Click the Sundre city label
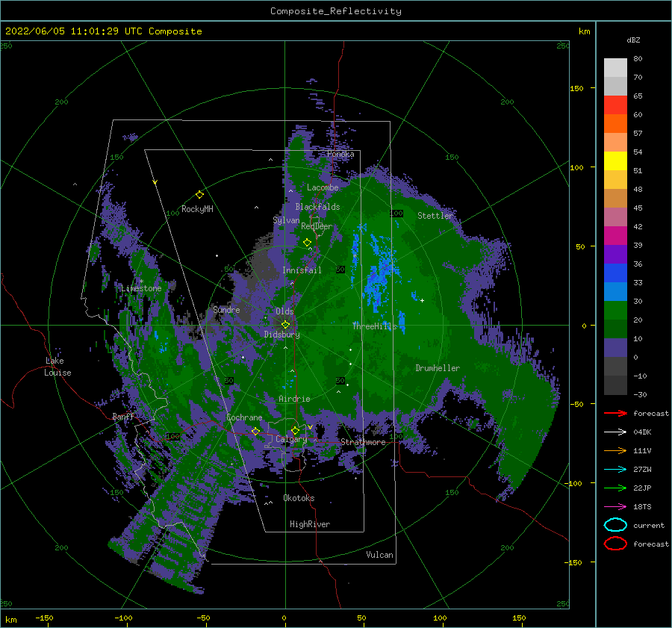672x628 pixels. (x=227, y=309)
